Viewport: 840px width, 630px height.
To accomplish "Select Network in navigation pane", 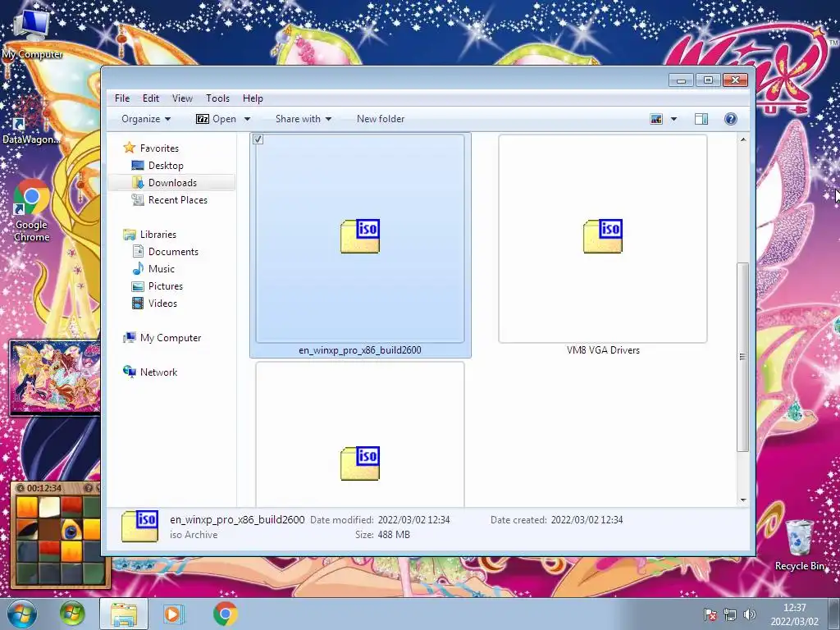I will pos(158,372).
